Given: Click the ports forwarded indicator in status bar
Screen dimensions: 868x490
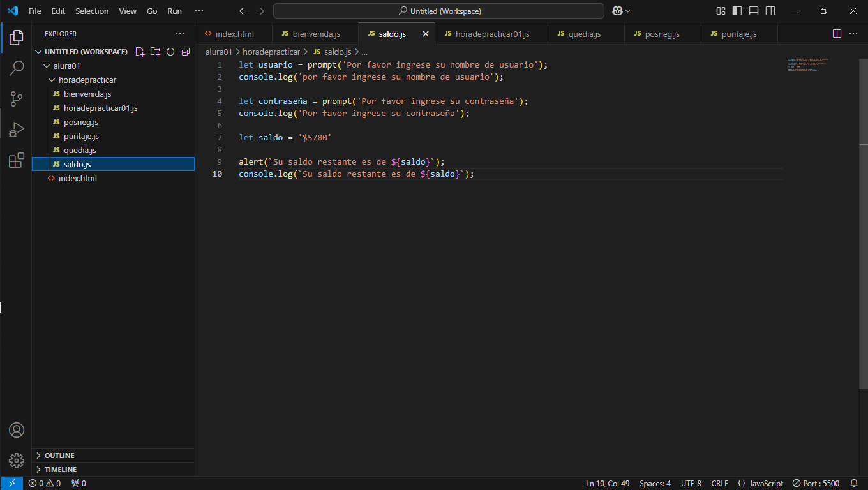Looking at the screenshot, I should [79, 483].
